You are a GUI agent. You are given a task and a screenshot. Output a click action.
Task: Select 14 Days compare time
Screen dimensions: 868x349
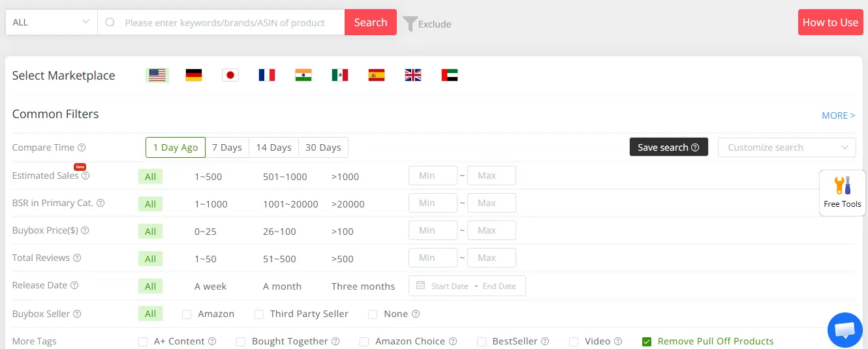[x=273, y=147]
